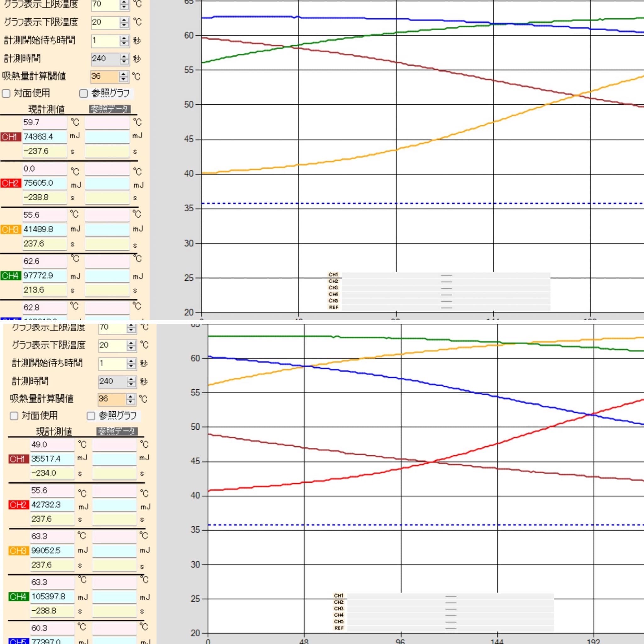This screenshot has width=644, height=644.
Task: Increase 計測時間 value in upper window
Action: 124,56
